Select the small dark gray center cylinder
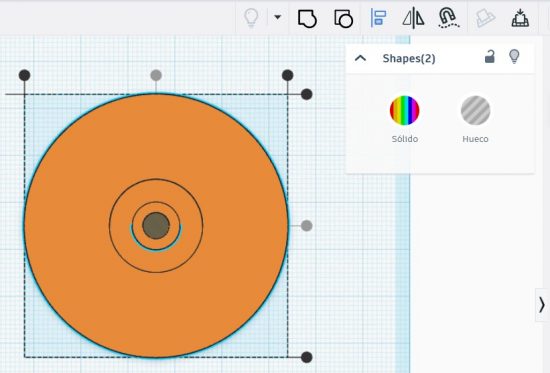 (x=156, y=226)
